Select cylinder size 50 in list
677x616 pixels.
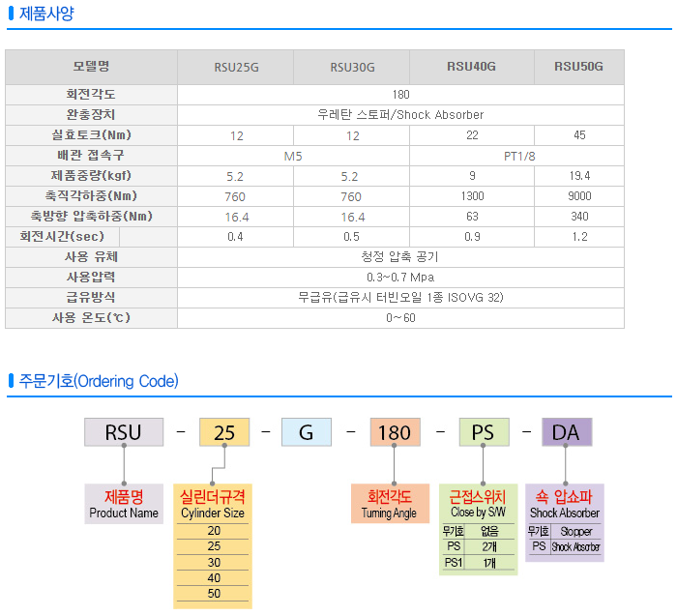click(214, 594)
